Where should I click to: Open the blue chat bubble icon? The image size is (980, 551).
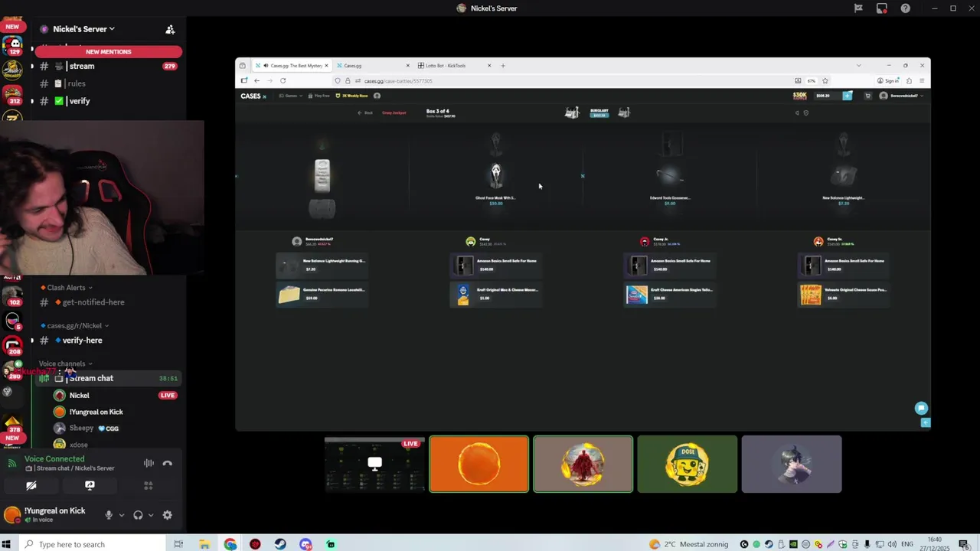coord(921,409)
